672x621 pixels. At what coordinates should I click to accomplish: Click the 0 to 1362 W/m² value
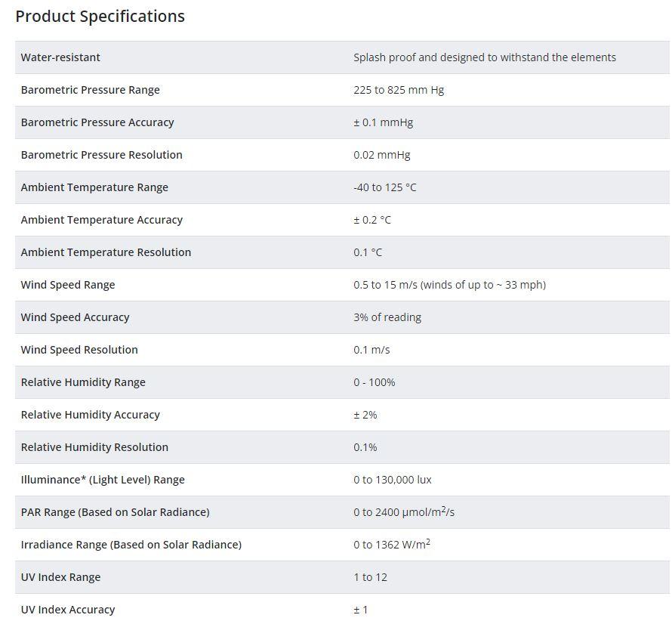[x=392, y=545]
